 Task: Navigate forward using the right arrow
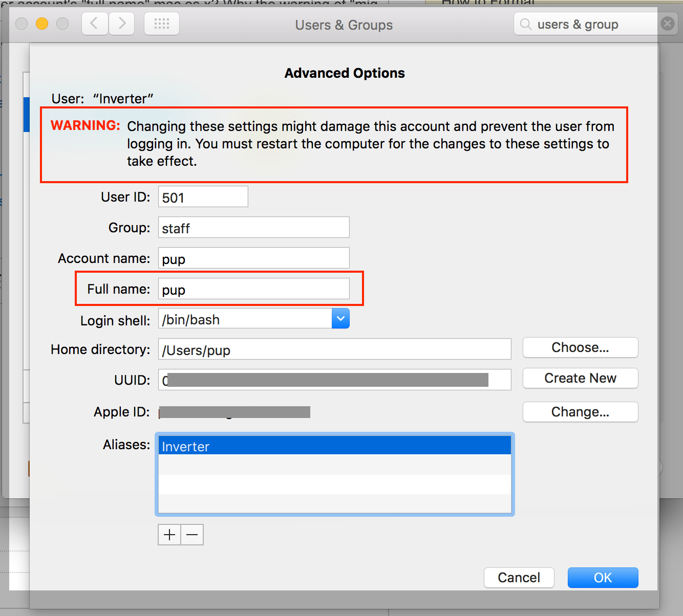[121, 23]
